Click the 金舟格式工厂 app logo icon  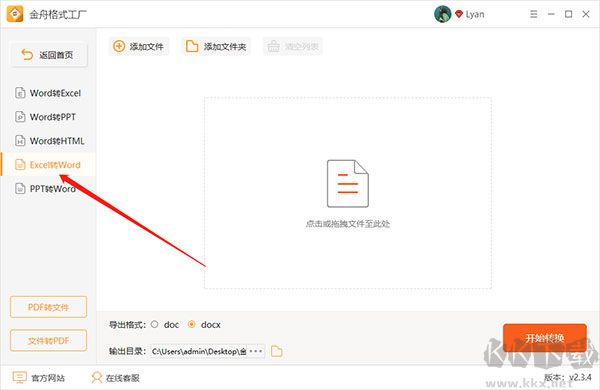15,14
